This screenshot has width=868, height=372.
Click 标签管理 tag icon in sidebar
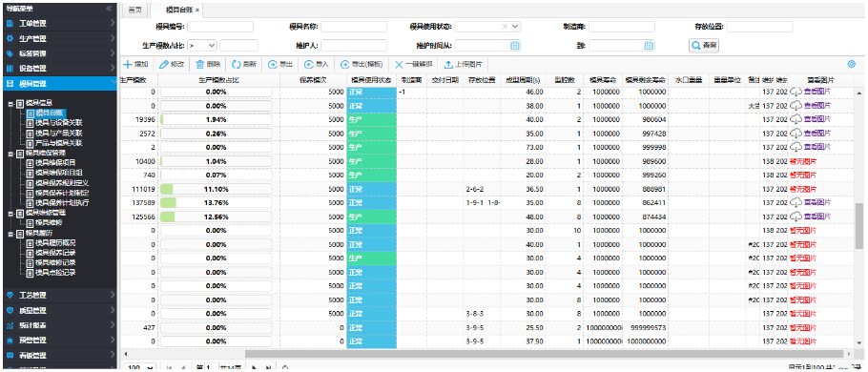click(x=10, y=53)
